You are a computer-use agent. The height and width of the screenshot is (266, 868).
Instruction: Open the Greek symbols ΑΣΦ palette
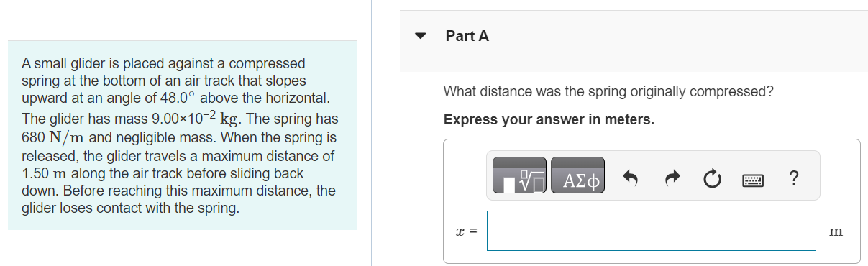coord(577,176)
